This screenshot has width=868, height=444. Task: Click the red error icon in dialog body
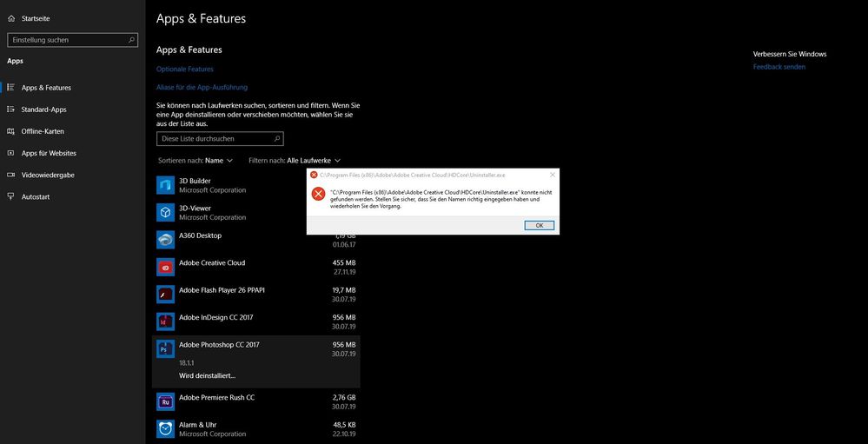(x=318, y=195)
